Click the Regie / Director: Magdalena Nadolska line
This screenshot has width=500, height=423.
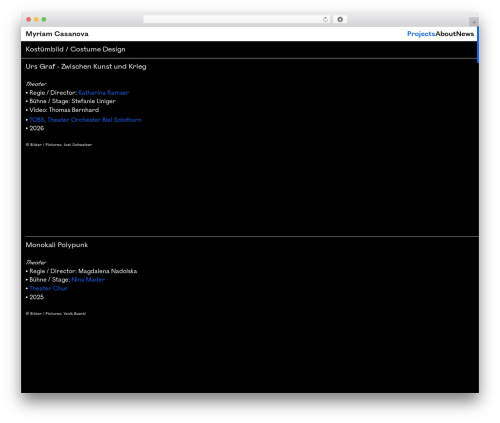click(81, 271)
